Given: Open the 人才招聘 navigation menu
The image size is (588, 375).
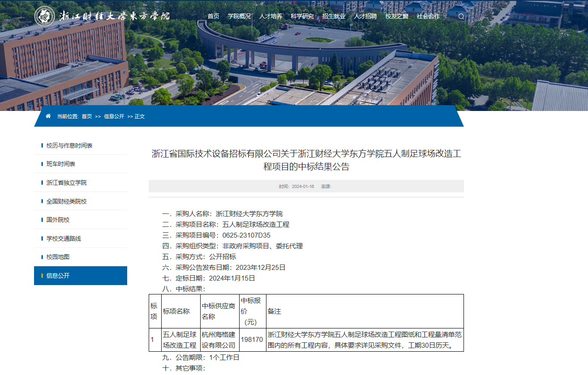Looking at the screenshot, I should coord(365,16).
